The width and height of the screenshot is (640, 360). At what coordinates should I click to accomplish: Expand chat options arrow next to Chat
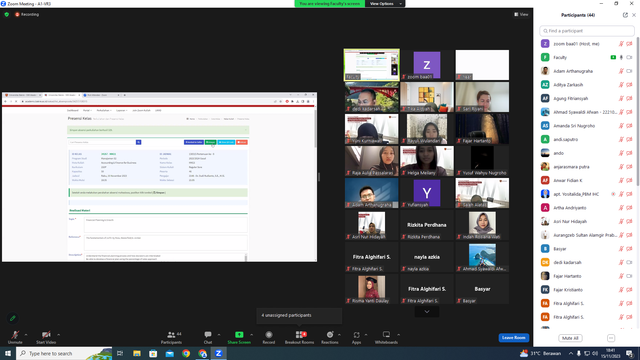(219, 335)
